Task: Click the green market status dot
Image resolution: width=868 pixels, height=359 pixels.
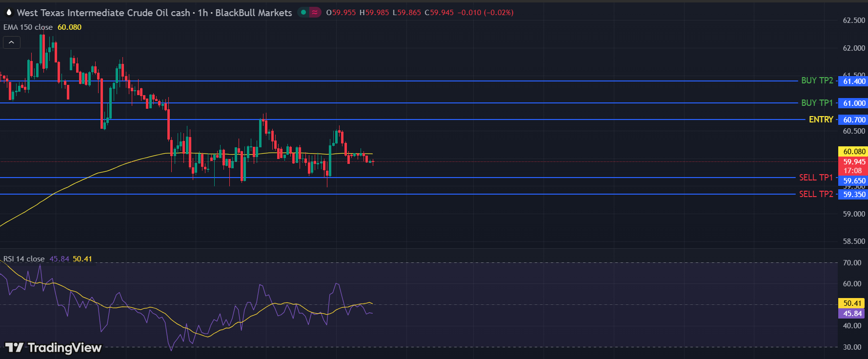Action: click(x=303, y=12)
